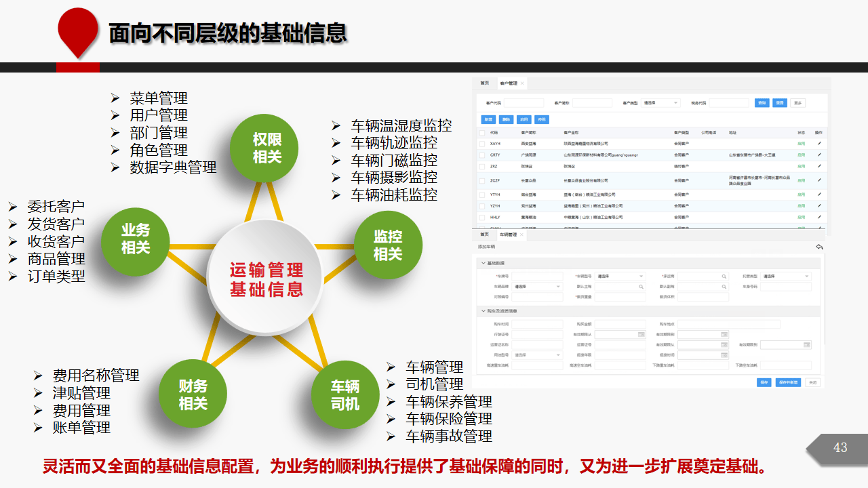Check the checkbox for row ZRZ
The height and width of the screenshot is (488, 868).
click(x=482, y=167)
